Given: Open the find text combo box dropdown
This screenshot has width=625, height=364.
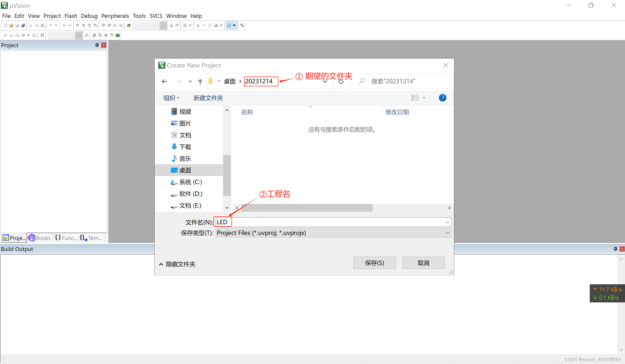Looking at the screenshot, I should tap(164, 25).
